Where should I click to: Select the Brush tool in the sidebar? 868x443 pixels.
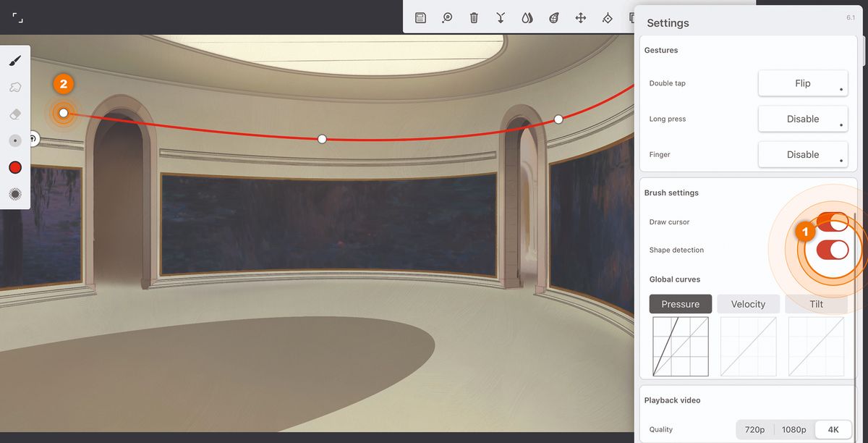point(15,60)
